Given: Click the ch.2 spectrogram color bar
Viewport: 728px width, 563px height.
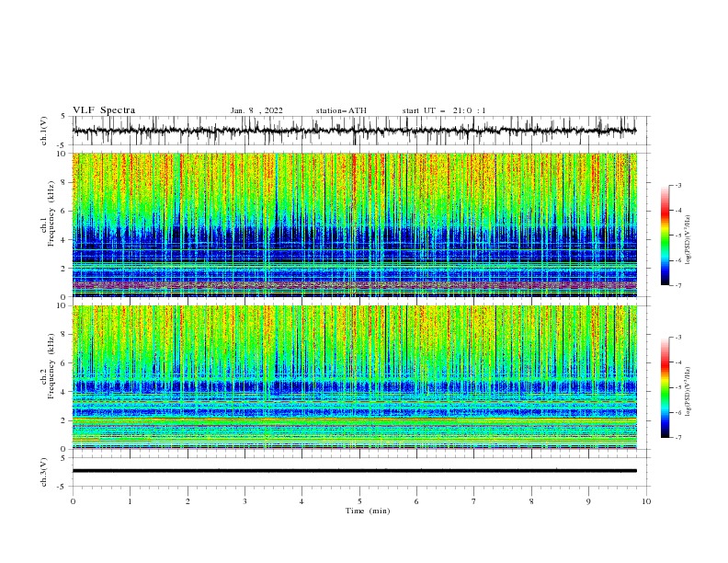Looking at the screenshot, I should pos(665,387).
